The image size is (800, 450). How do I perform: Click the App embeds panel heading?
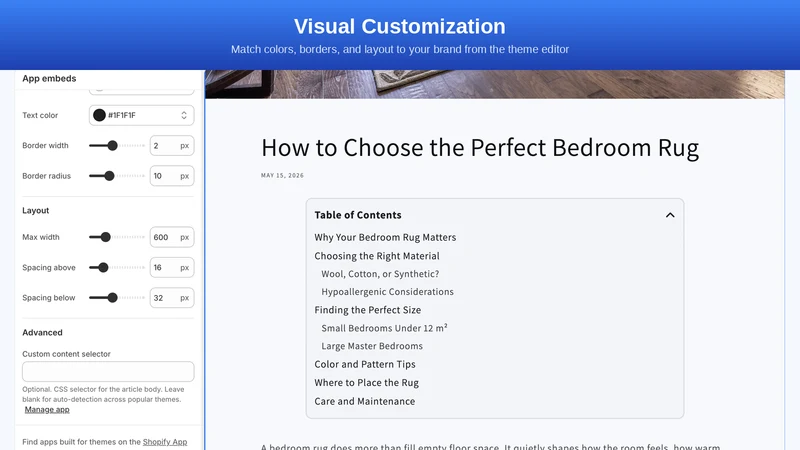coord(49,79)
